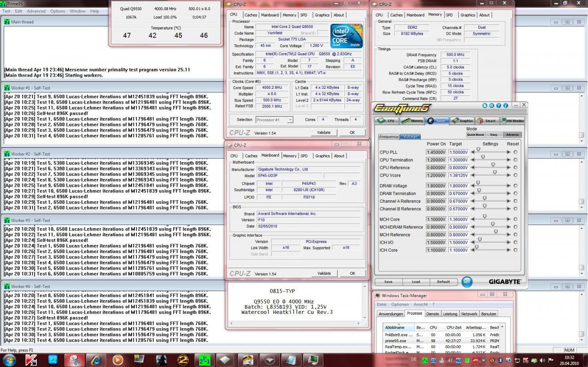Select the CPU Vcore reset radio button
Screen dimensions: 588x367
click(x=516, y=175)
